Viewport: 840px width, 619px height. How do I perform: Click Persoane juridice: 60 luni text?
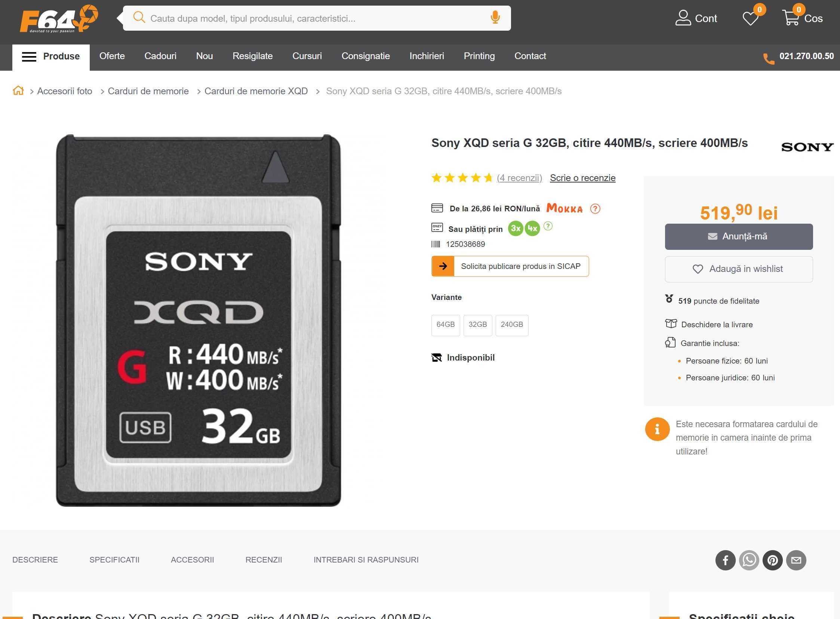coord(730,378)
